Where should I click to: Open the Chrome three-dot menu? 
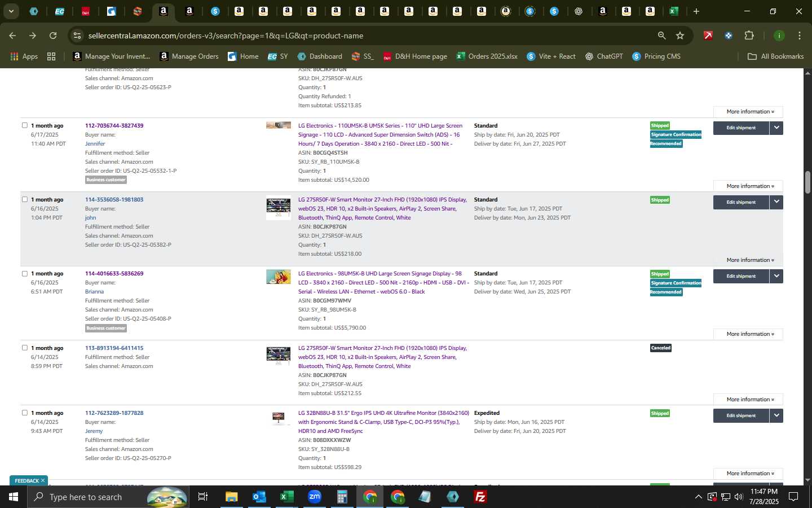click(x=799, y=36)
